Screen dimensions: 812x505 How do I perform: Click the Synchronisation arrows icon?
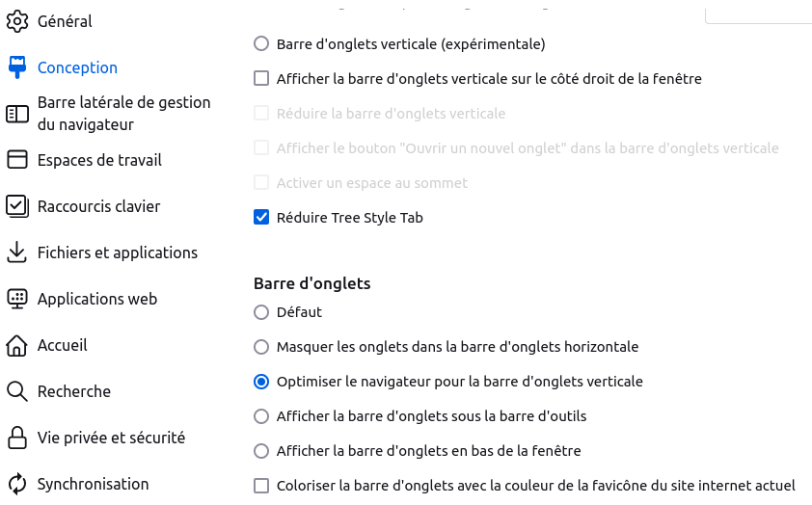tap(17, 484)
